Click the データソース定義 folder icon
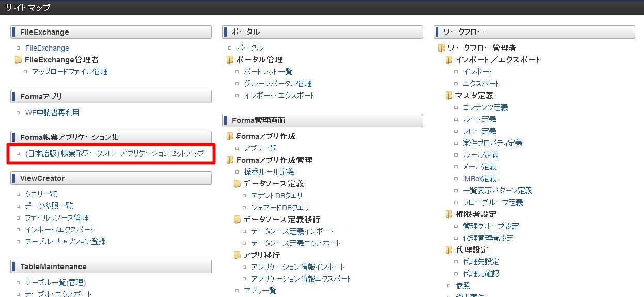This screenshot has height=297, width=644. tap(238, 184)
